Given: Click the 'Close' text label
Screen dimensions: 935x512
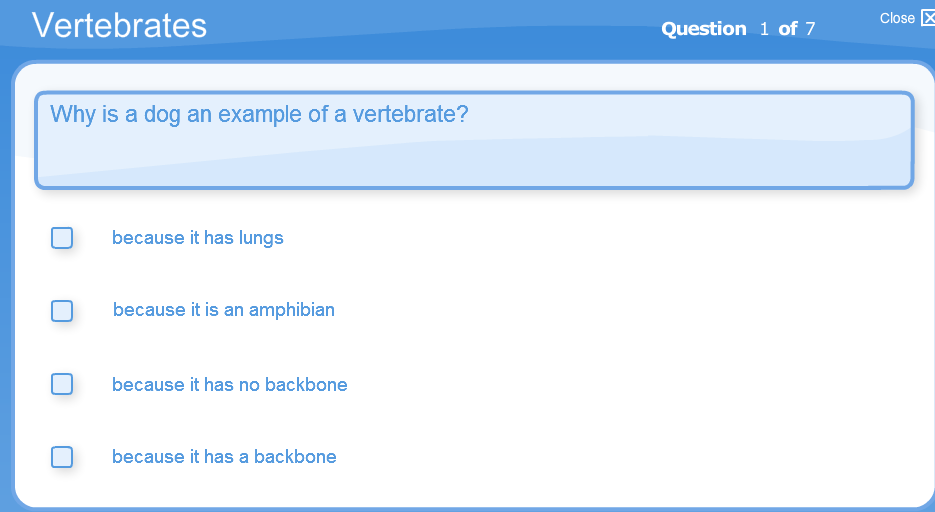Looking at the screenshot, I should coord(897,18).
